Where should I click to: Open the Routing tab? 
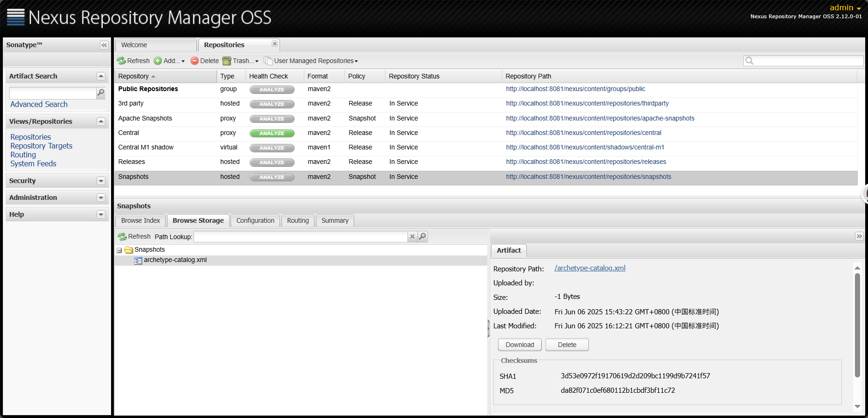(x=298, y=220)
